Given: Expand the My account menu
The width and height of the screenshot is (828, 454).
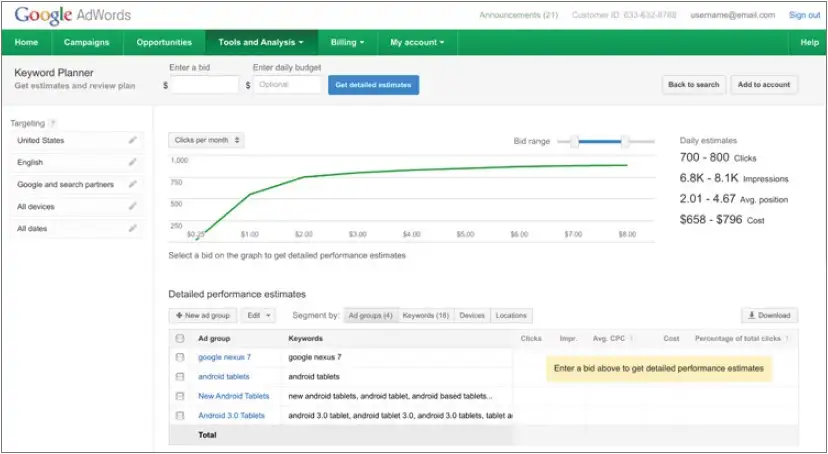Looking at the screenshot, I should (x=417, y=42).
